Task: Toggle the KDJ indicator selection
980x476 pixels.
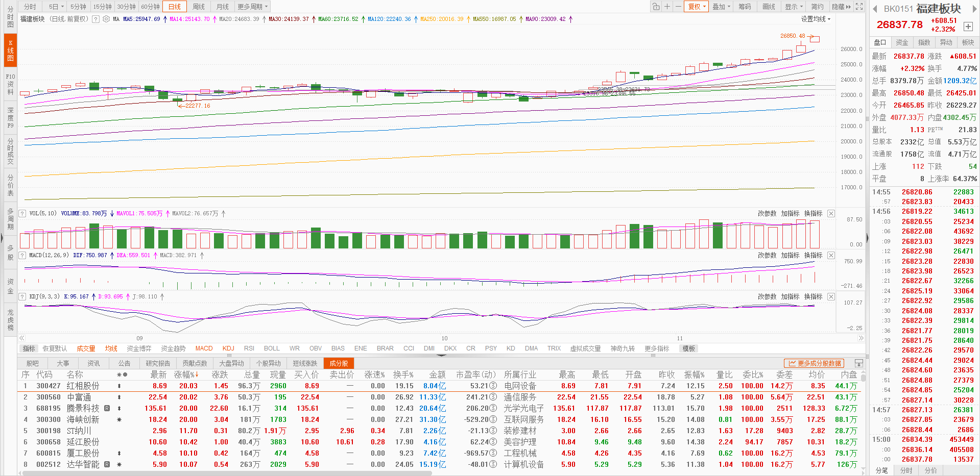Action: tap(228, 348)
